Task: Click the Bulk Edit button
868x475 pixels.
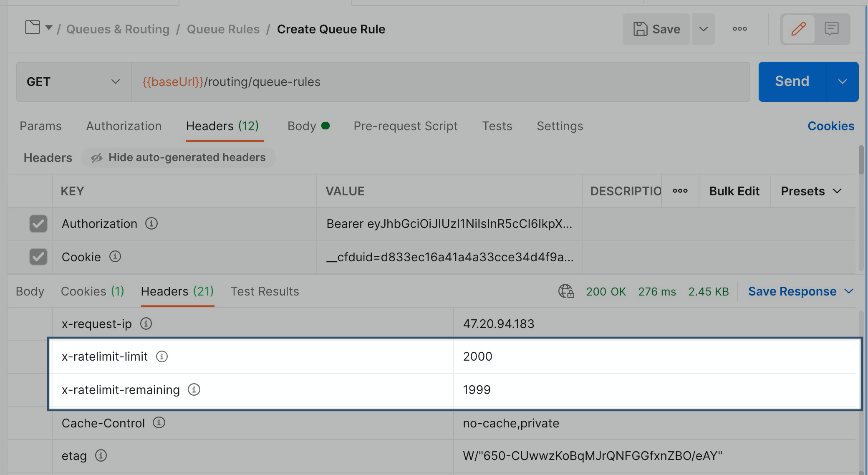Action: pyautogui.click(x=734, y=191)
